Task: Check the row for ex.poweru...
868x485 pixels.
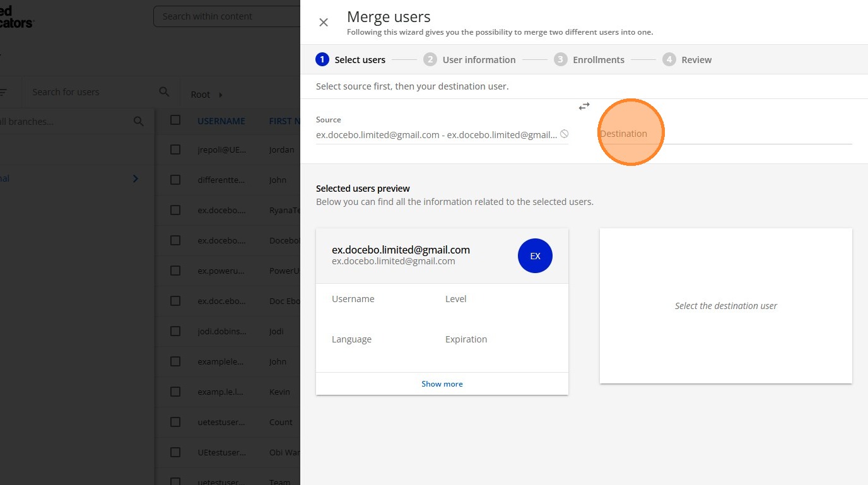Action: (175, 271)
